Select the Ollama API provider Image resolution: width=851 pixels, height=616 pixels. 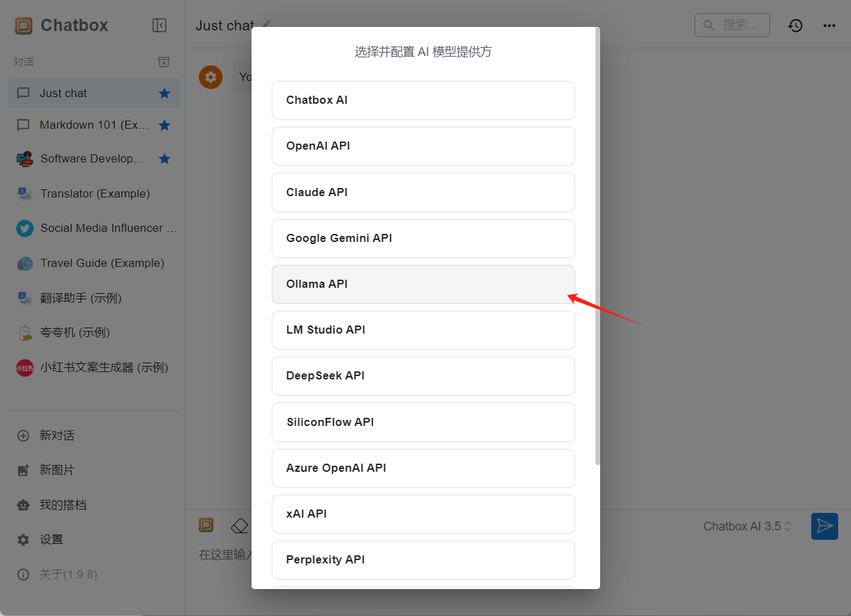423,284
